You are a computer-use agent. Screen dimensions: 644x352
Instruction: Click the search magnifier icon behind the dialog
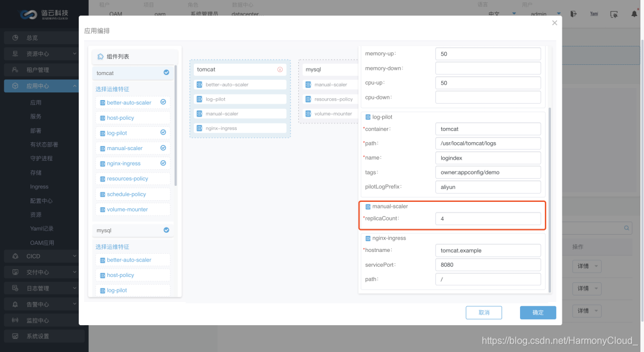click(627, 228)
